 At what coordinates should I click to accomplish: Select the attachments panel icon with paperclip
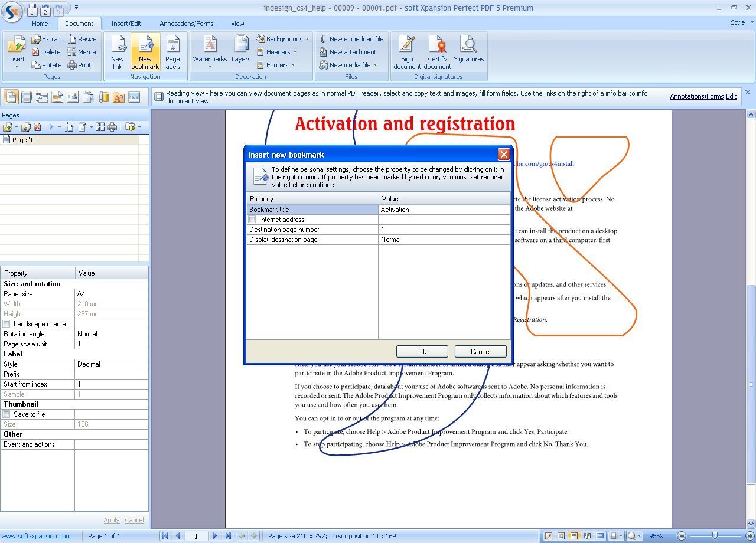103,97
